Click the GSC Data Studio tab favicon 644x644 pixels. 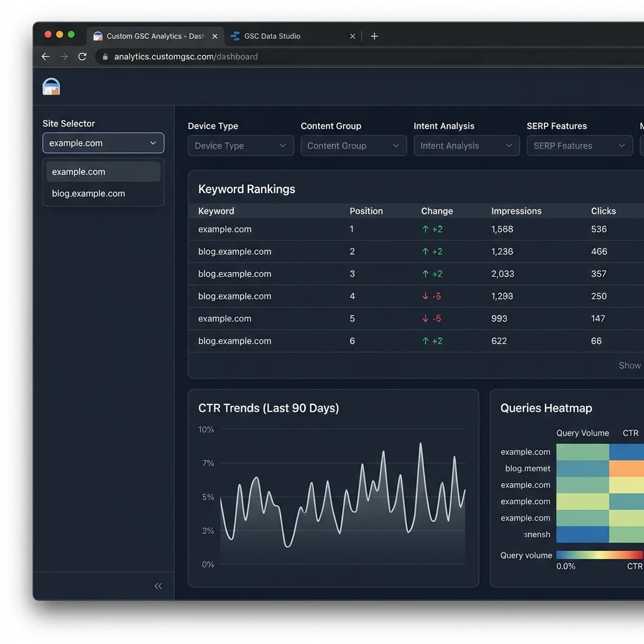(x=235, y=36)
